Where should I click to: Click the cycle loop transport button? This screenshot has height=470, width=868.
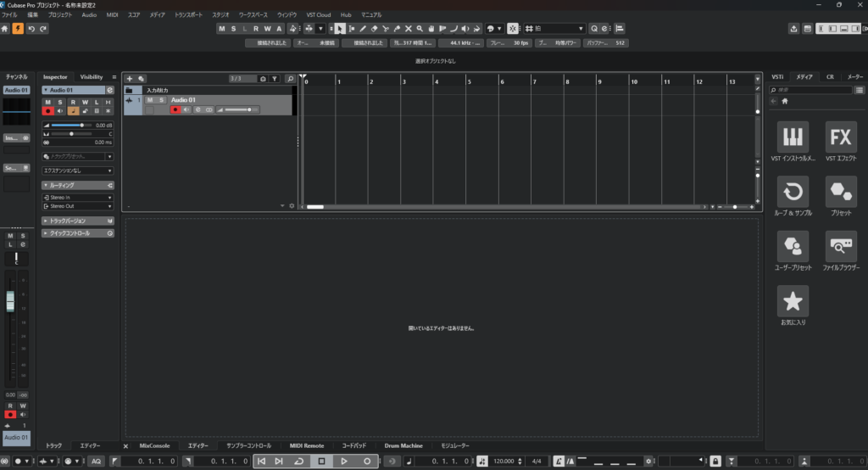pos(299,461)
